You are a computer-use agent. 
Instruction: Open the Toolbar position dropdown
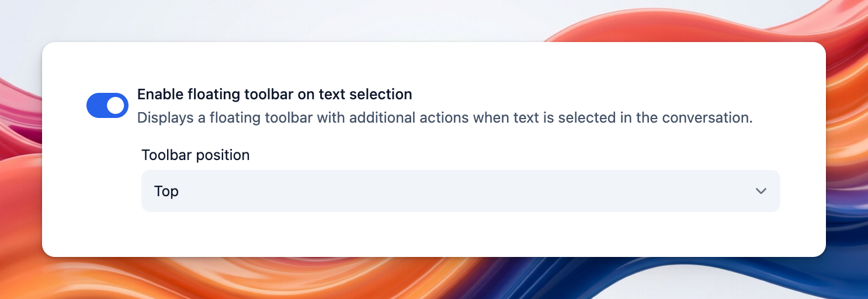tap(460, 191)
